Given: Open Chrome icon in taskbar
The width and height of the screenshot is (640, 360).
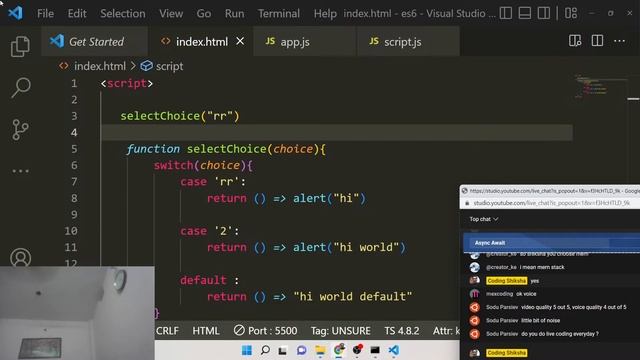Looking at the screenshot, I should click(x=339, y=350).
